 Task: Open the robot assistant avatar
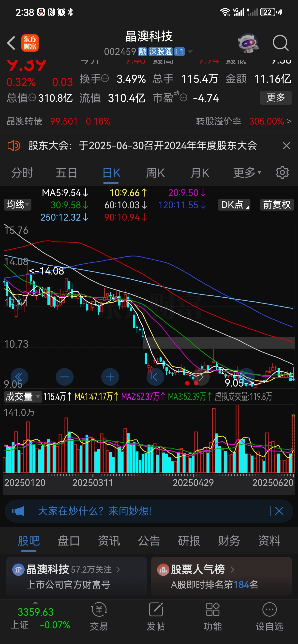coord(248,43)
